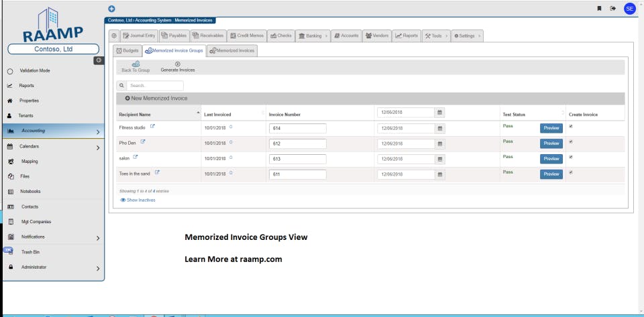Image resolution: width=644 pixels, height=317 pixels.
Task: Click Contoso, Ltd company selector
Action: pyautogui.click(x=54, y=49)
